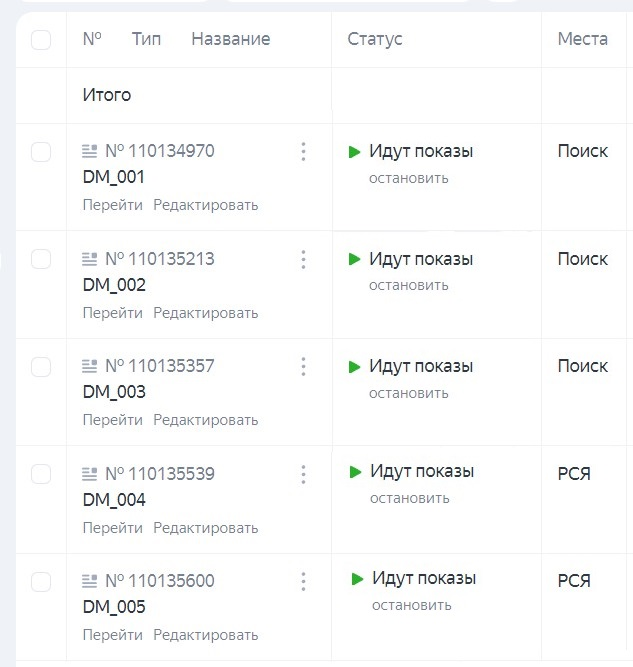Tick the select-all checkbox in table header
This screenshot has width=633, height=667.
(x=41, y=40)
